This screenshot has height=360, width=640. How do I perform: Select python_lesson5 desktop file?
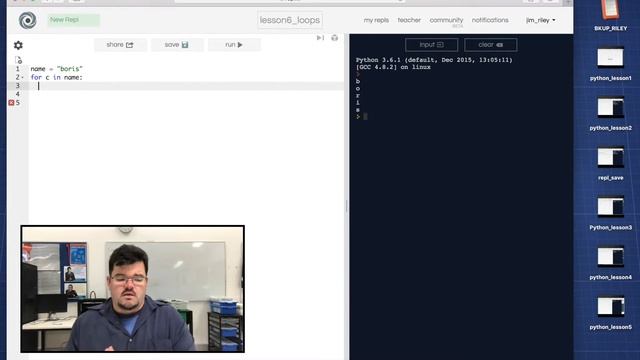[x=611, y=313]
